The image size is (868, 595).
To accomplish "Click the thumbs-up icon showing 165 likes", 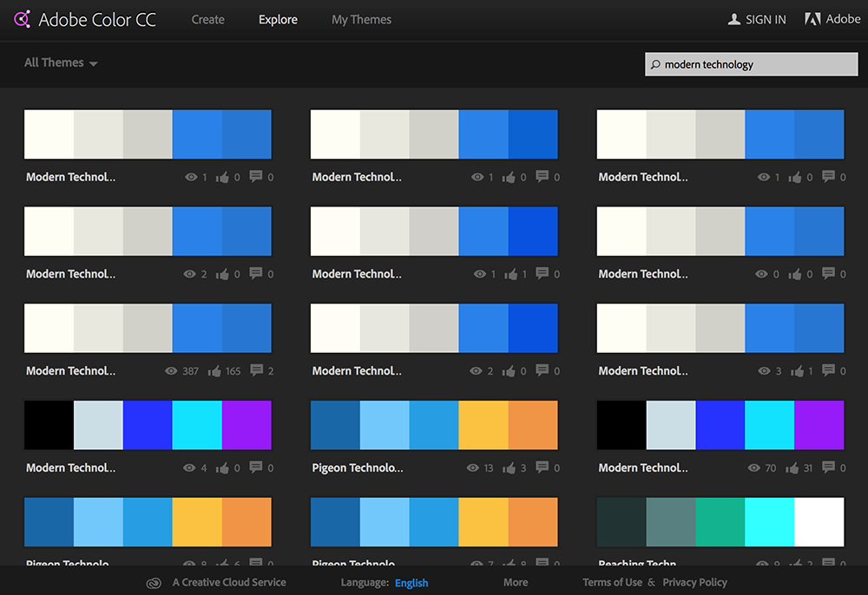I will click(x=214, y=370).
